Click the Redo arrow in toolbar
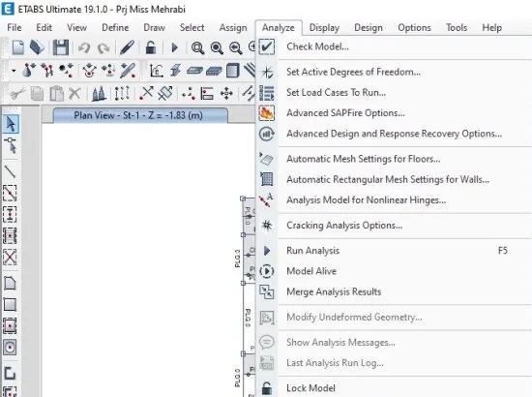532x397 pixels. coord(103,48)
